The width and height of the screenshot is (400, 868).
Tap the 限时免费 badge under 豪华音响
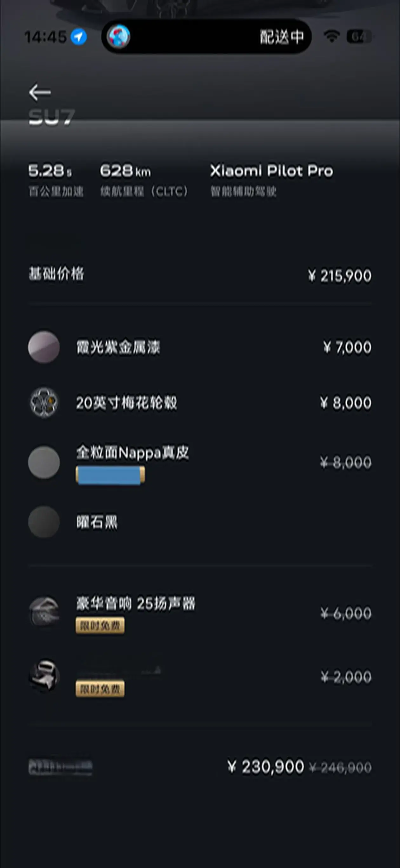coord(100,625)
